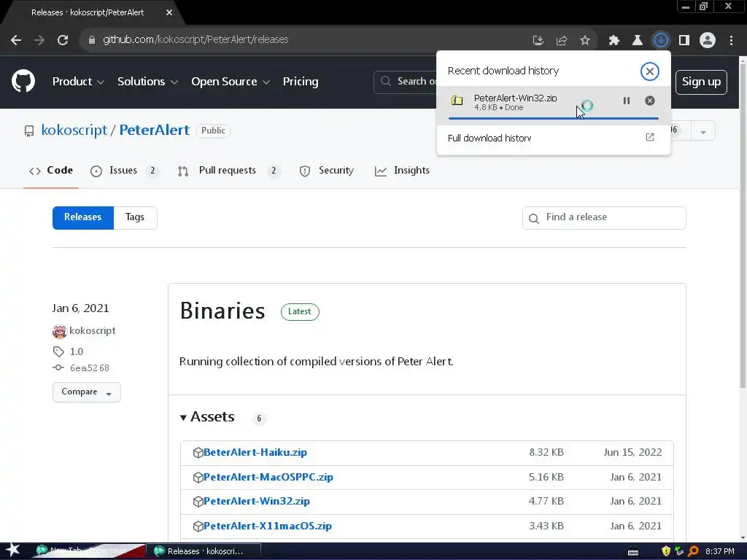
Task: Pause the PeterAlert-Win32.zip download
Action: coord(627,101)
